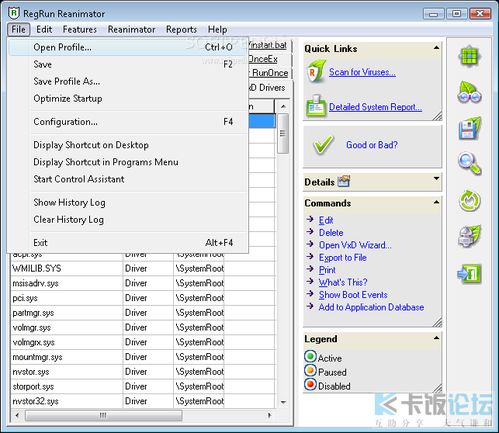Click the orange Paused legend indicator
The height and width of the screenshot is (433, 499).
coord(310,370)
